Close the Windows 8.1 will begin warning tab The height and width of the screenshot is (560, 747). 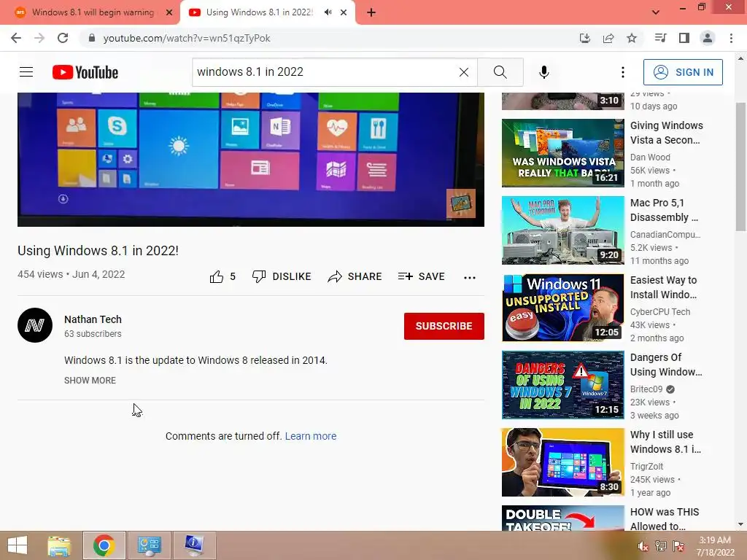coord(169,12)
